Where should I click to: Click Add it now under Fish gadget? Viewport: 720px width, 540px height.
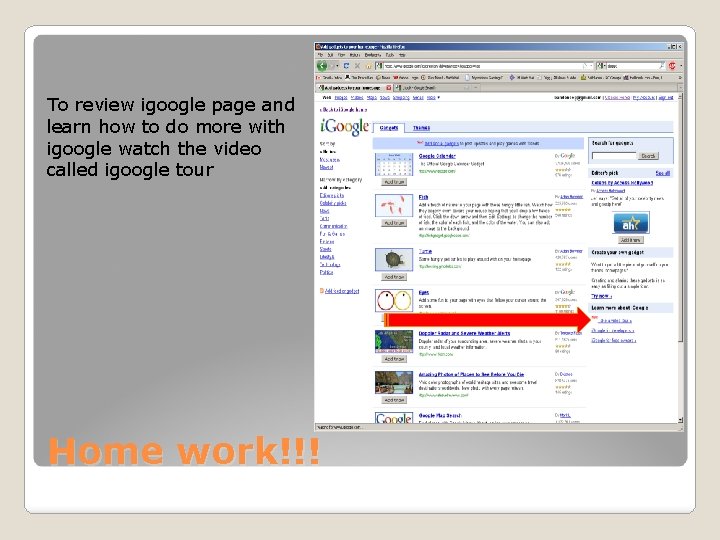(394, 223)
